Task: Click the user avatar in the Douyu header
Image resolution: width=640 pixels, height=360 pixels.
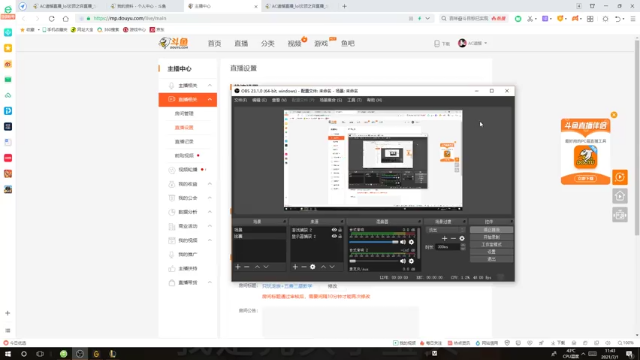Action: [462, 43]
